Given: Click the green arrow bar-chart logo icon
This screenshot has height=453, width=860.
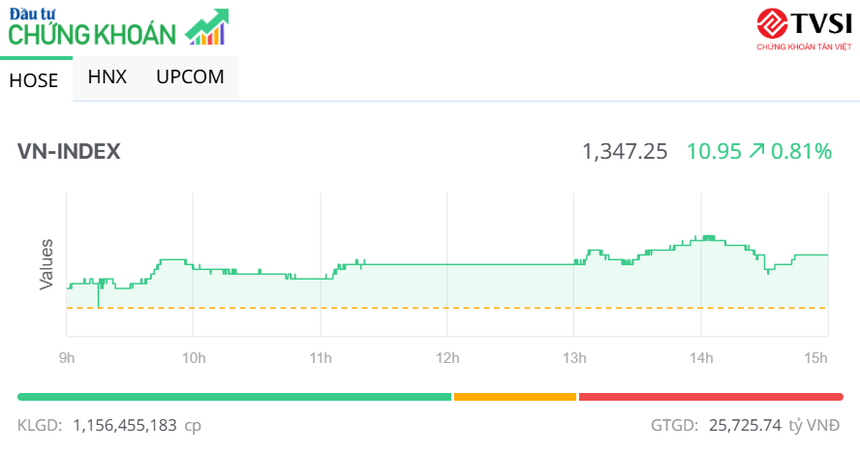Looking at the screenshot, I should pyautogui.click(x=208, y=28).
